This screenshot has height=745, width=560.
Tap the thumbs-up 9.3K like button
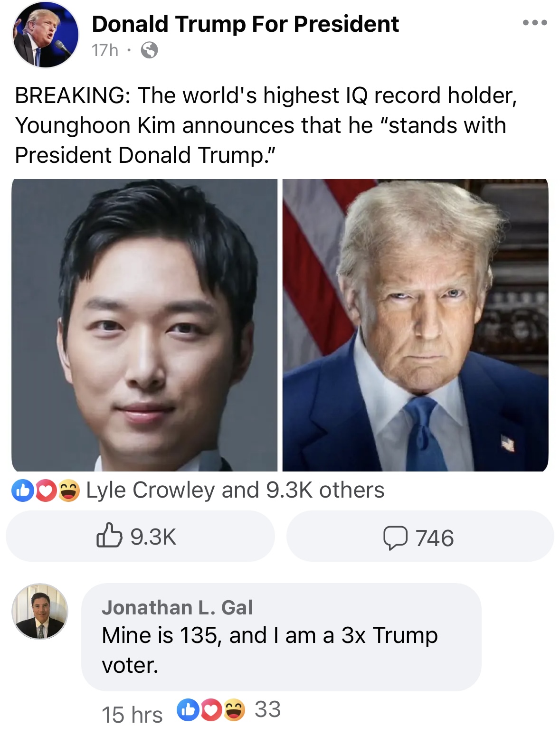click(140, 536)
